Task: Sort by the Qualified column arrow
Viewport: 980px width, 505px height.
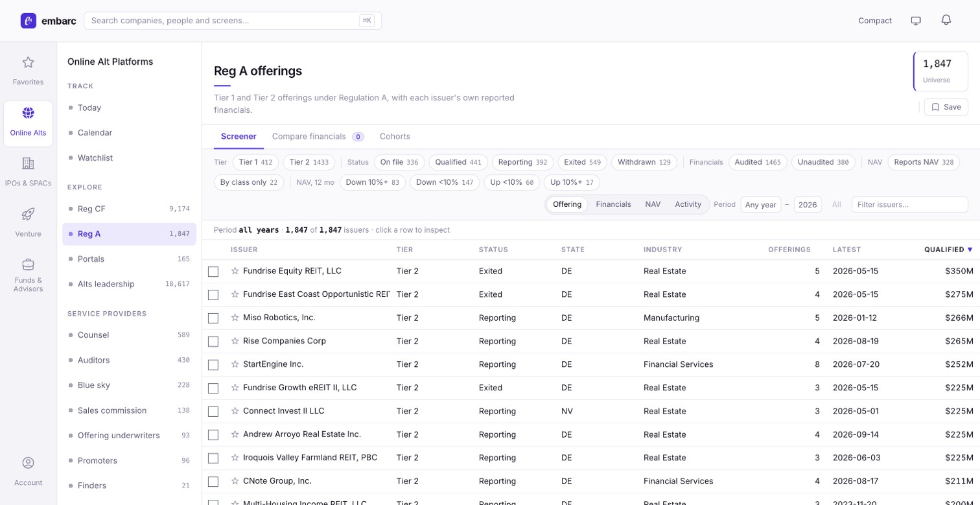Action: tap(970, 250)
